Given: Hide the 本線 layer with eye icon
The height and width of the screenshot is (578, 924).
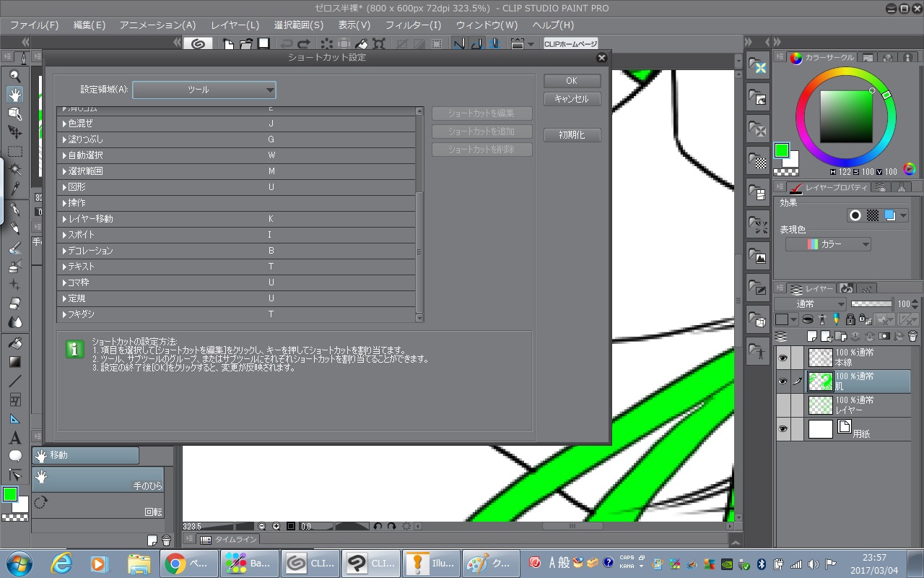Looking at the screenshot, I should 783,358.
